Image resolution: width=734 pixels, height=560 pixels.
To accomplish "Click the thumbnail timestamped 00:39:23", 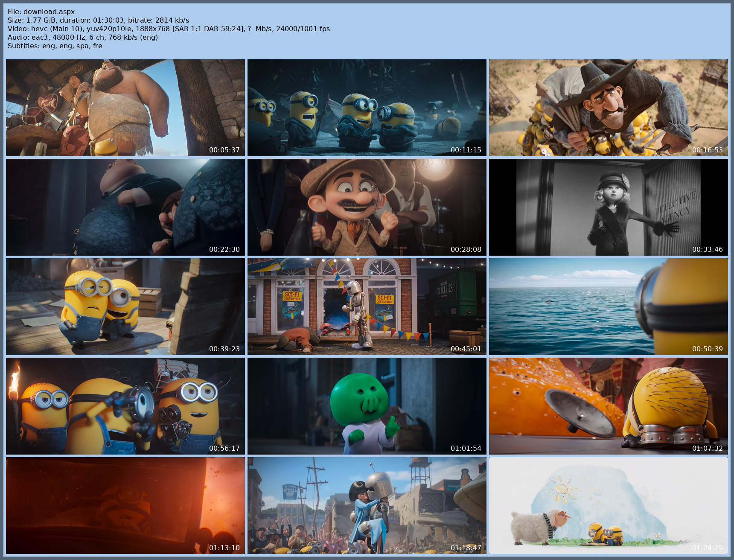I will coord(125,306).
